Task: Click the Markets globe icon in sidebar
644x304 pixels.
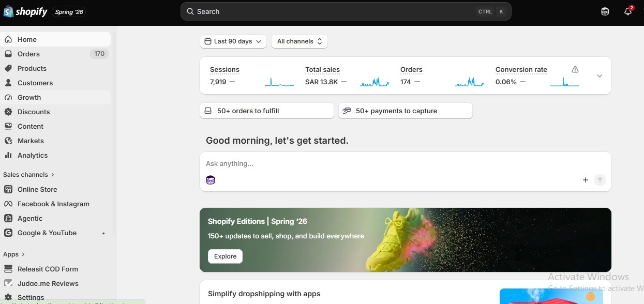Action: point(8,141)
